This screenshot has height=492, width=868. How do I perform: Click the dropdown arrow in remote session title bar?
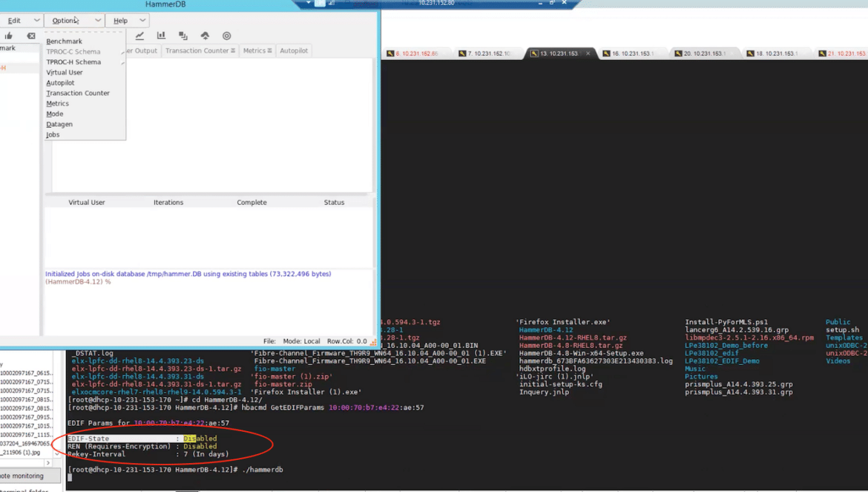tap(309, 3)
